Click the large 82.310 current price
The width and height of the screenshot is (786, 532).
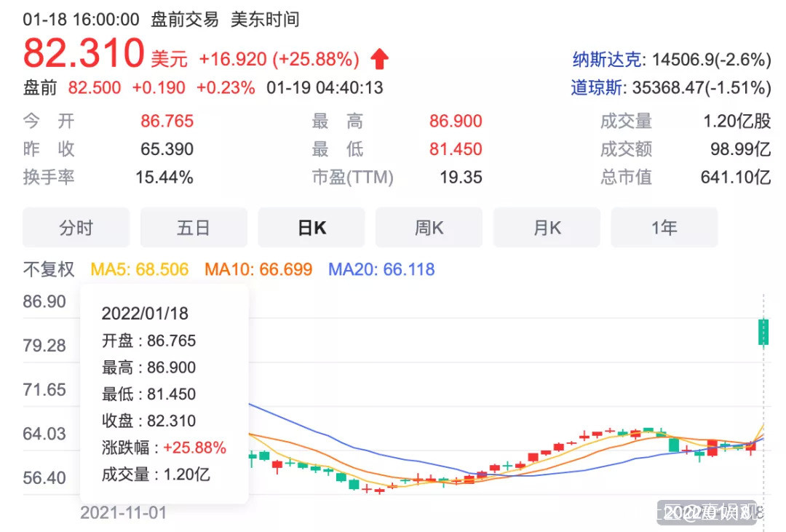[x=84, y=53]
